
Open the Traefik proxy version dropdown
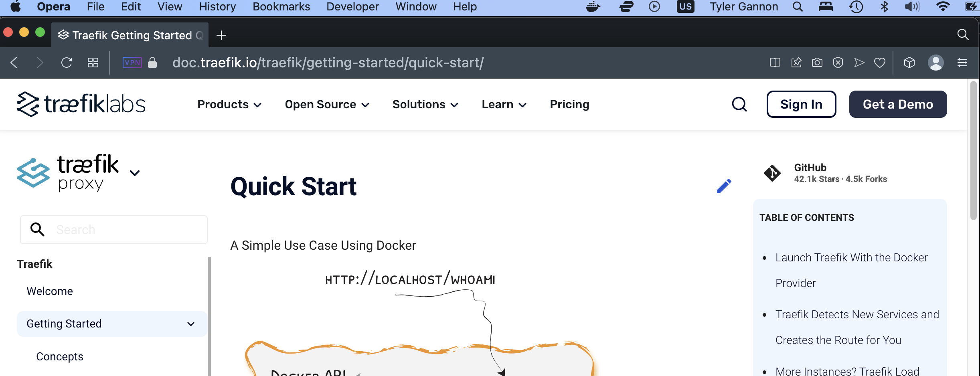(135, 172)
